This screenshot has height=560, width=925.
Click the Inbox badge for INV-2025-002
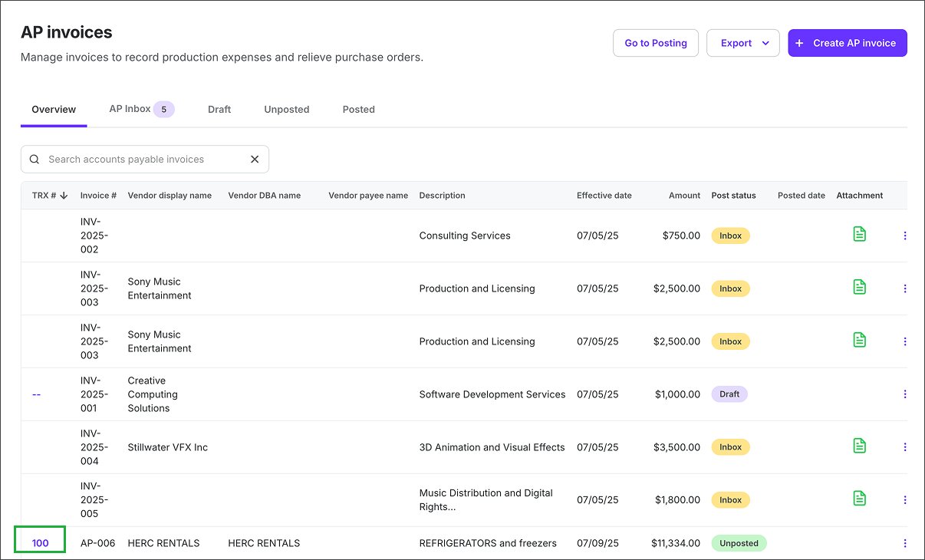730,236
